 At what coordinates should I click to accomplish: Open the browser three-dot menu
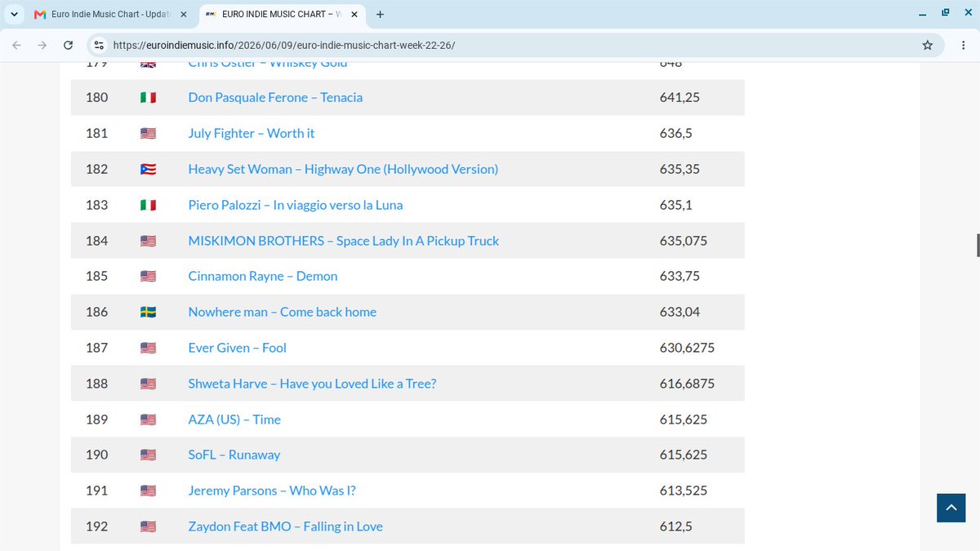tap(964, 46)
